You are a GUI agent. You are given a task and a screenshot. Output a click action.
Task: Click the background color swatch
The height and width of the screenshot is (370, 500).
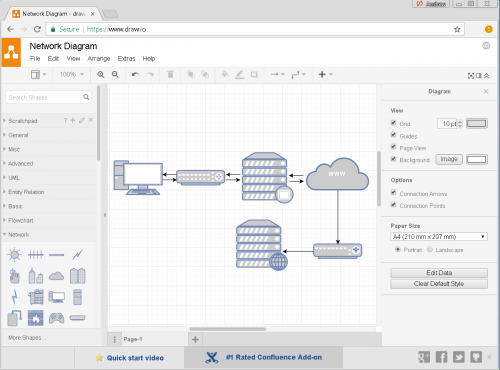point(477,159)
